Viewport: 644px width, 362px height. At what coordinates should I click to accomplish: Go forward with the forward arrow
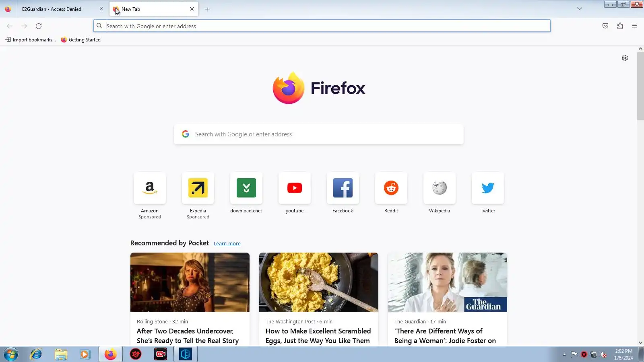tap(24, 26)
